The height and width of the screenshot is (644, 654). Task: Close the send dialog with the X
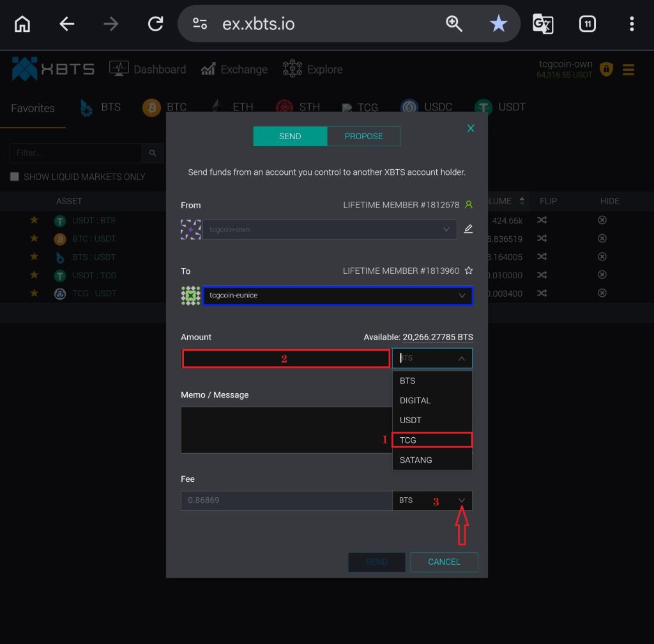(x=471, y=128)
